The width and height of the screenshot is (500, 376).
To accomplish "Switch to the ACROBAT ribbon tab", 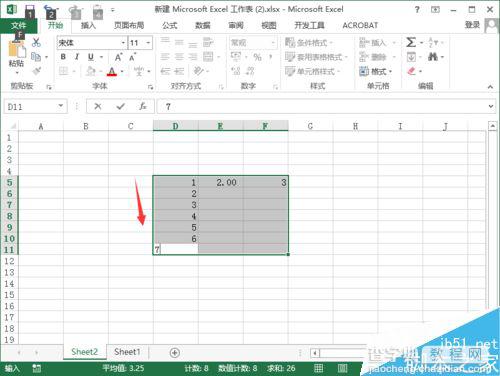I will point(360,25).
